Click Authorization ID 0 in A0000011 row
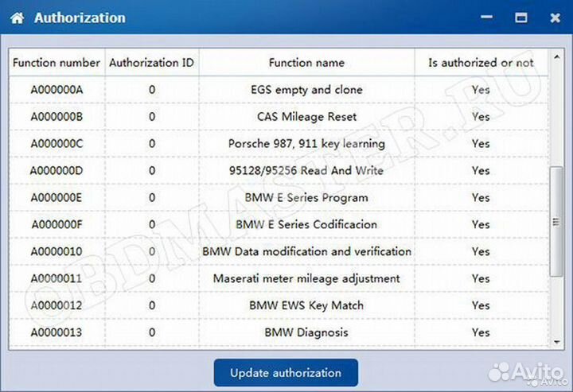The height and width of the screenshot is (392, 573). tap(152, 278)
